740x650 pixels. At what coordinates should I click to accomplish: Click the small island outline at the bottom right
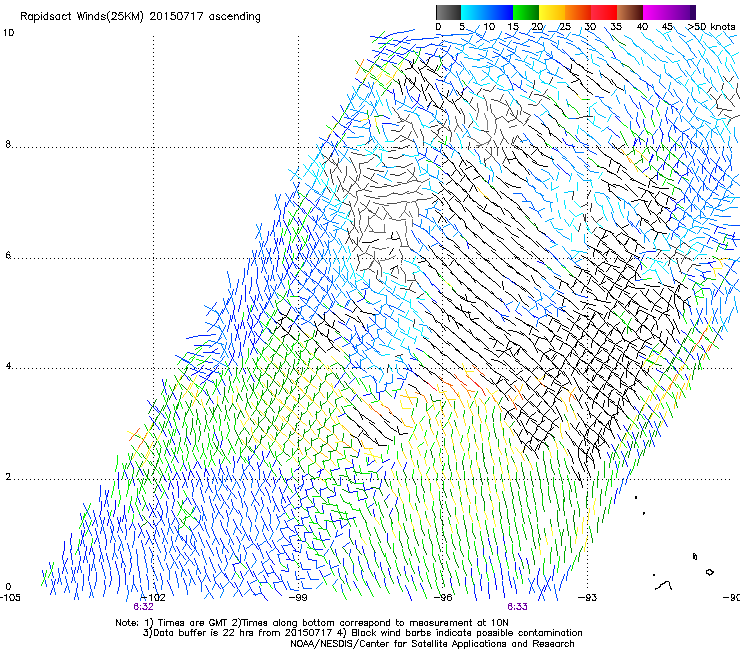tap(709, 572)
